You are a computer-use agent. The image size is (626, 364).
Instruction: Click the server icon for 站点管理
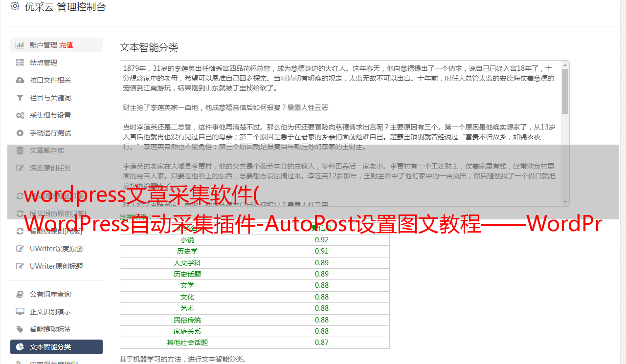(x=20, y=63)
